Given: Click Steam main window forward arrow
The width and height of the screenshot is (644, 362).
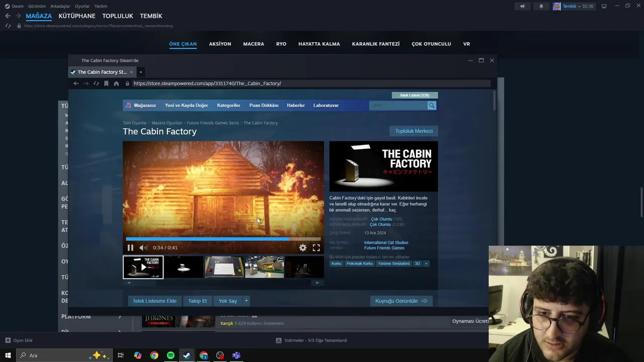Looking at the screenshot, I should [18, 16].
